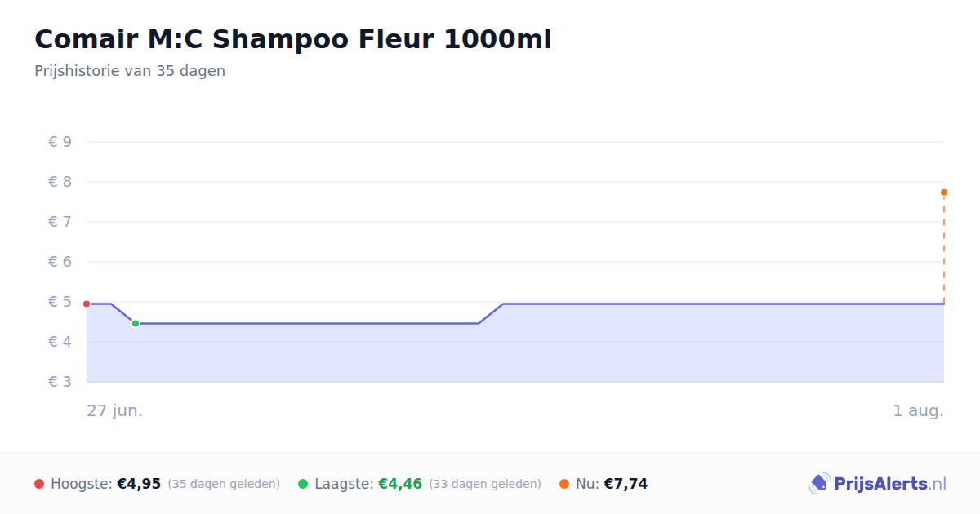Viewport: 980px width, 514px height.
Task: Click the € 9 axis label
Action: point(60,142)
